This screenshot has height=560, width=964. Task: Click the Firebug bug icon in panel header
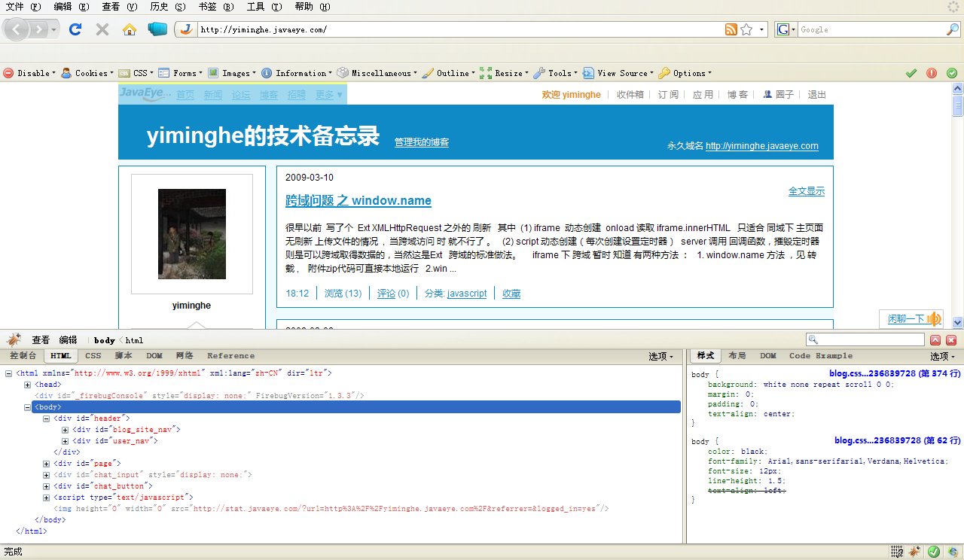[x=14, y=339]
